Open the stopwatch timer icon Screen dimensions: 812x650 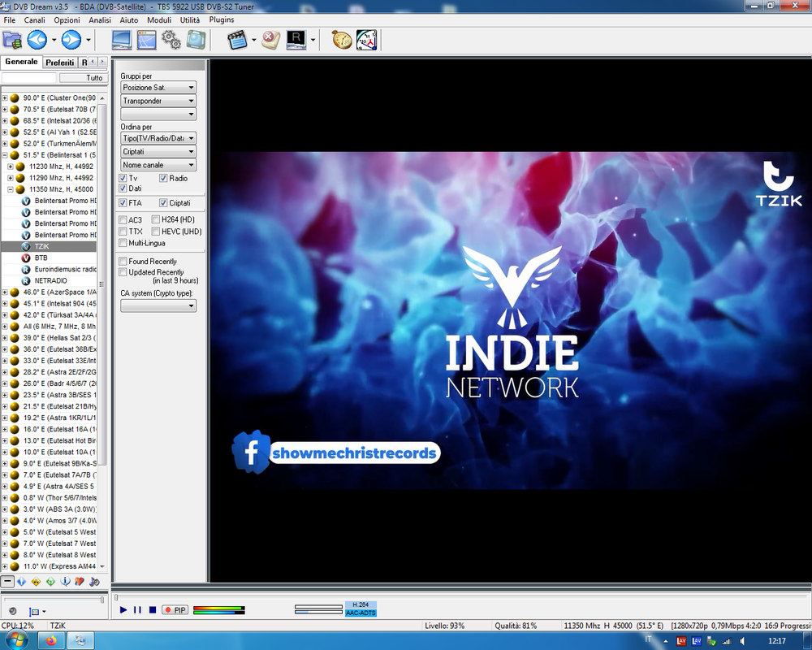[342, 40]
